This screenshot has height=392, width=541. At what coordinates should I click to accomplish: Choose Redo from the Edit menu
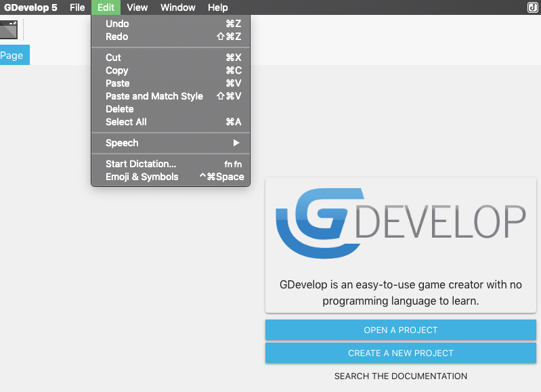click(171, 37)
